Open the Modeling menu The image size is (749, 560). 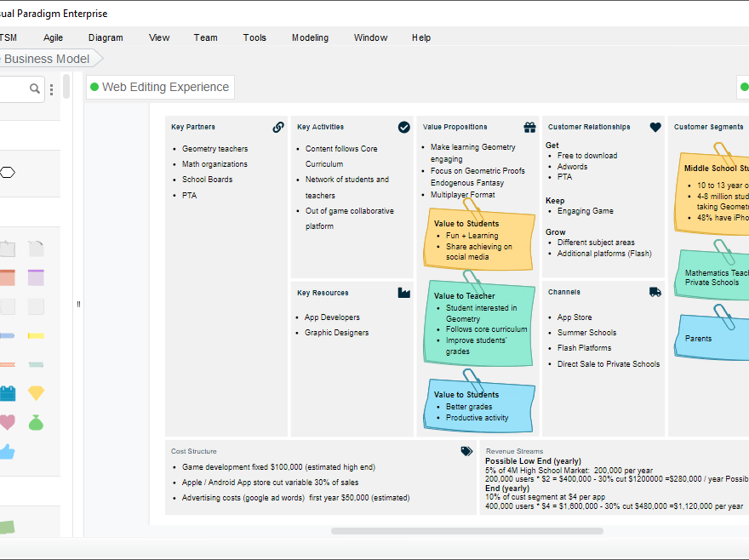[309, 37]
